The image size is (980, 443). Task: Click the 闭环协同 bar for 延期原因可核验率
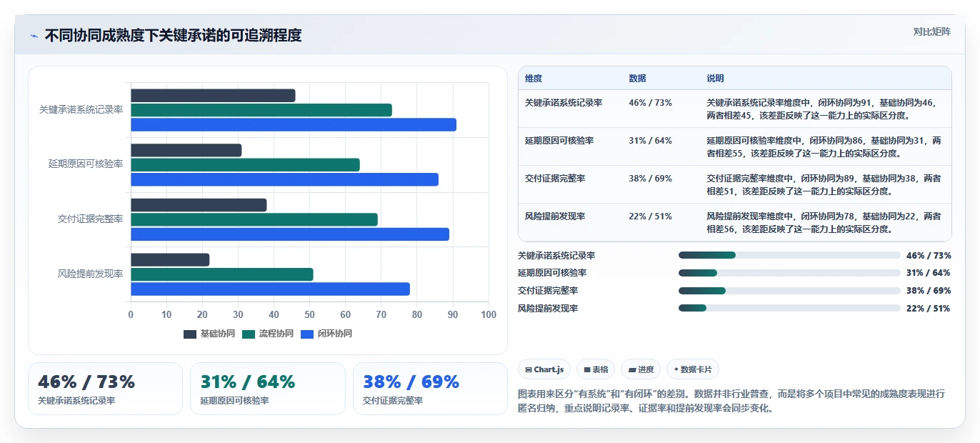pyautogui.click(x=284, y=179)
